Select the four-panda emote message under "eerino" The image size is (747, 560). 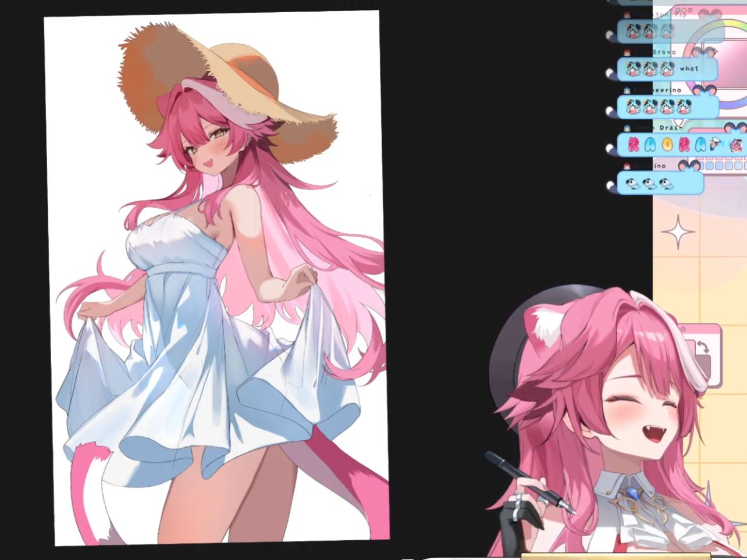click(x=667, y=107)
